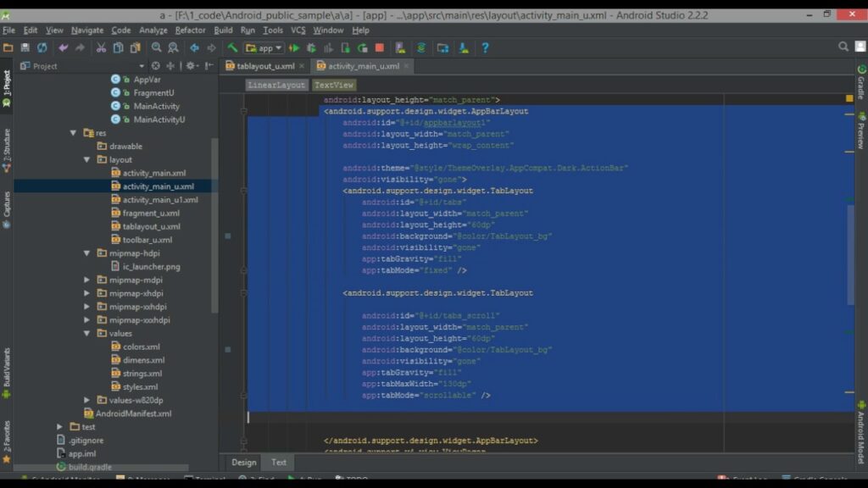Screen dimensions: 868x488
Task: Open the Gradle side tool window
Action: point(861,82)
